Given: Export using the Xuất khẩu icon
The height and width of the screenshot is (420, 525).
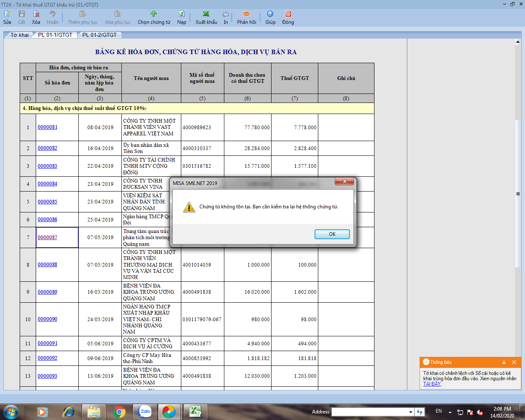Looking at the screenshot, I should 206,14.
